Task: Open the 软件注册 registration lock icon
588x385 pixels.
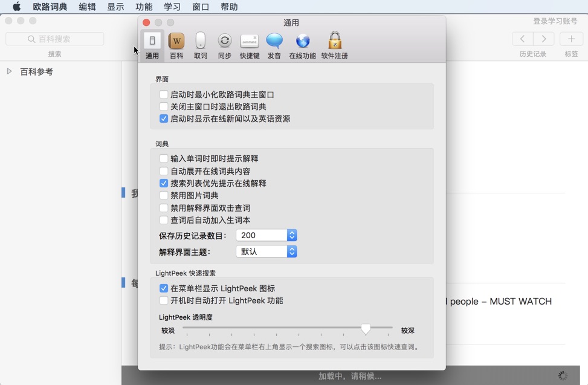Action: (335, 45)
